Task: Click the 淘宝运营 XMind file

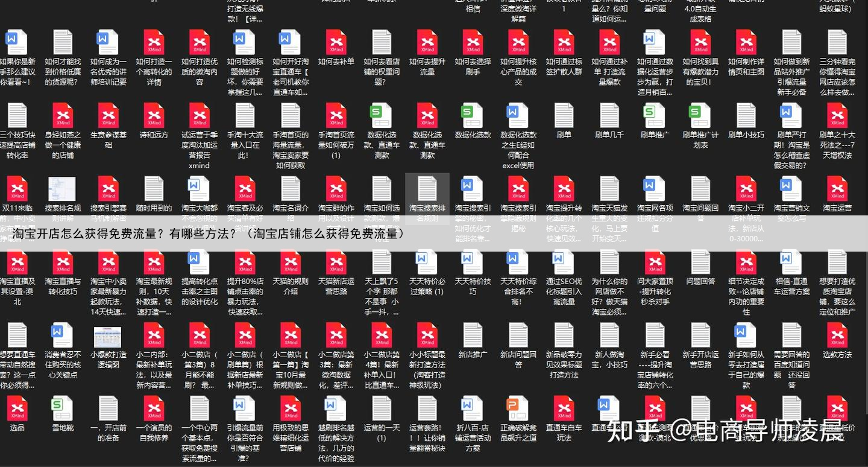Action: point(837,189)
